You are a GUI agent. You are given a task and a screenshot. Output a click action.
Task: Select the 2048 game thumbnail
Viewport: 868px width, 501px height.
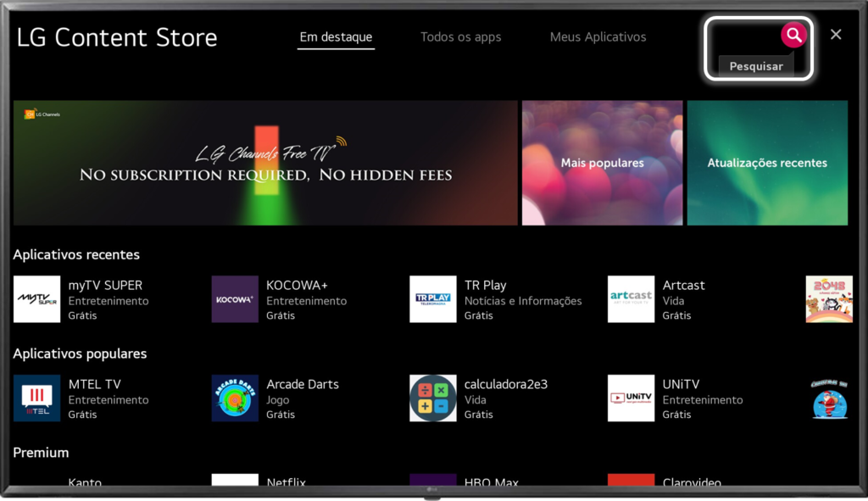[x=828, y=299]
